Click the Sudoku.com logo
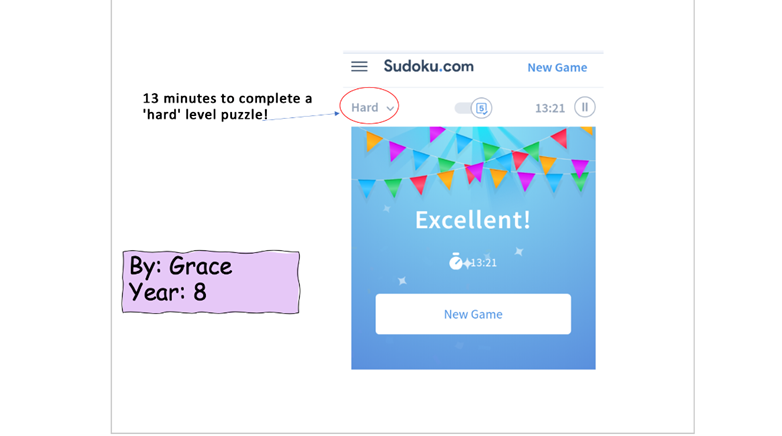This screenshot has height=436, width=782. [x=428, y=66]
